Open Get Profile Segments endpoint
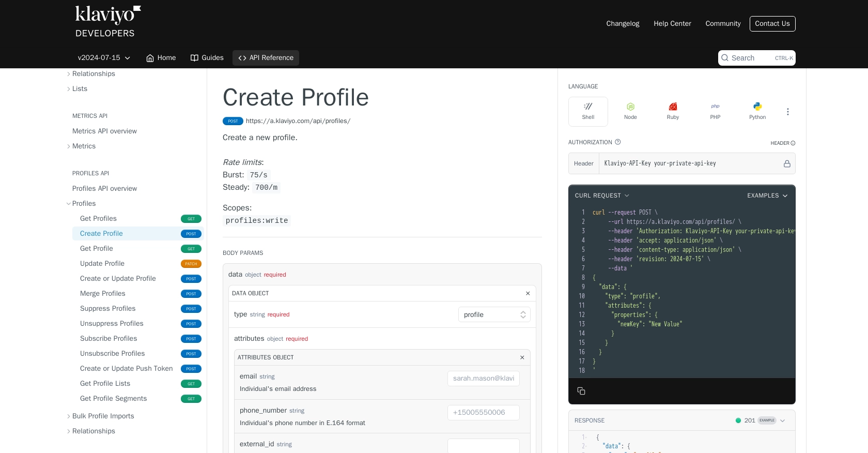Image resolution: width=868 pixels, height=453 pixels. pyautogui.click(x=138, y=399)
